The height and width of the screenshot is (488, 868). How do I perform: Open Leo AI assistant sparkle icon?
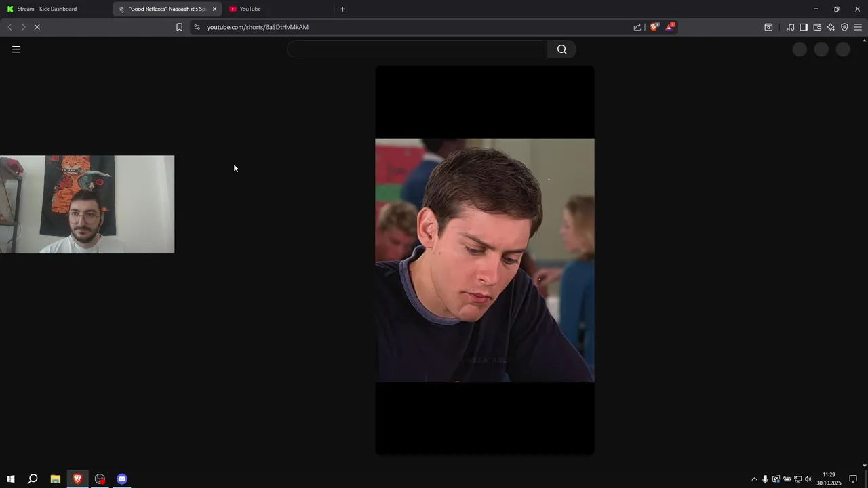coord(831,27)
